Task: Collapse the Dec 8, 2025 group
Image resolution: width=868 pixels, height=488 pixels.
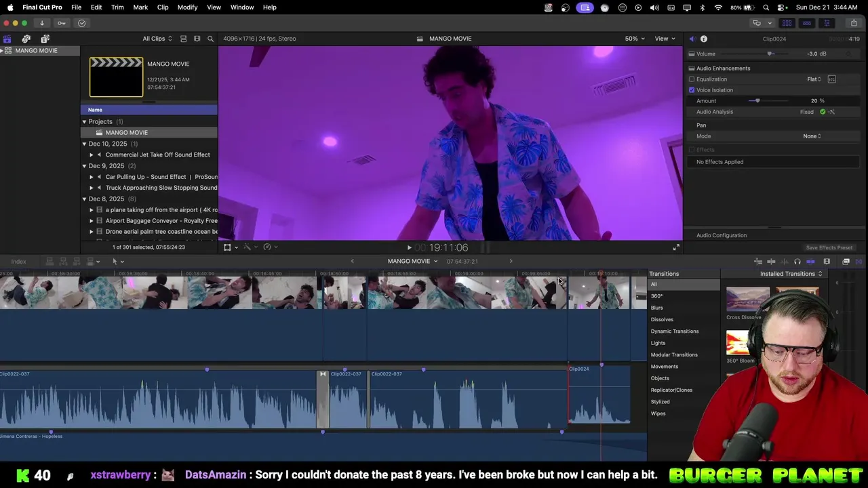Action: click(85, 199)
